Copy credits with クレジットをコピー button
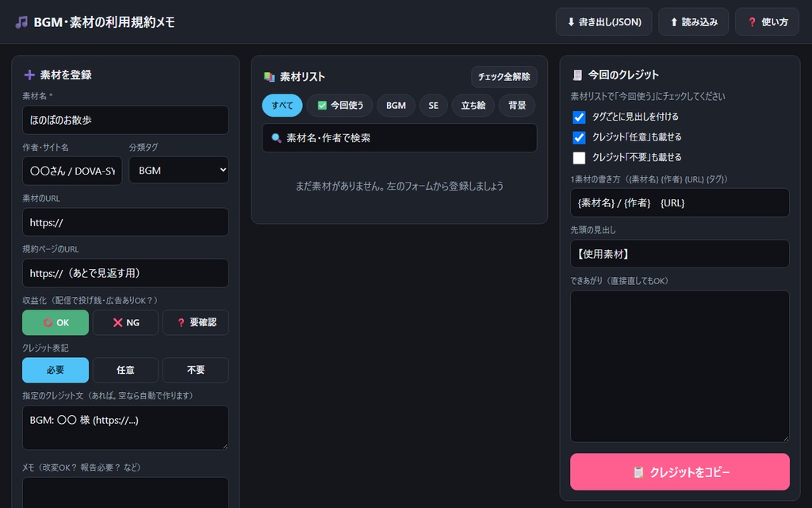 tap(680, 472)
